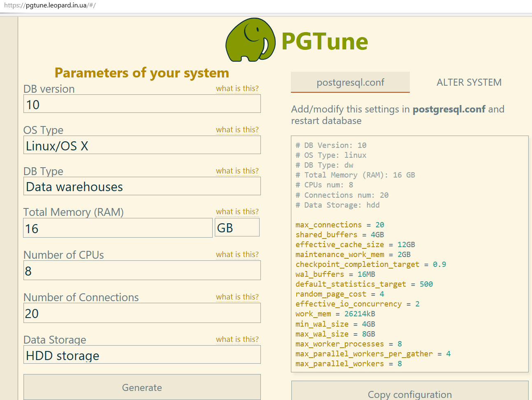Focus the Number of Connections input

point(142,313)
